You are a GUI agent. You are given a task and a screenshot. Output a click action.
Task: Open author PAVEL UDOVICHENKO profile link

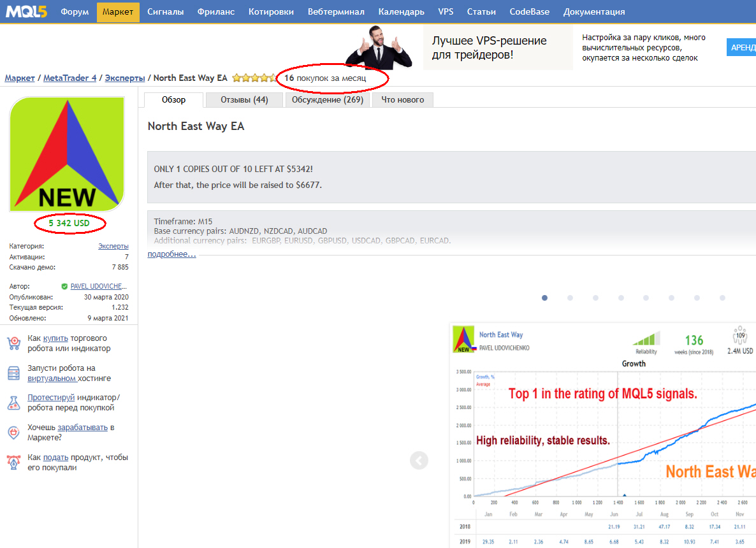click(x=98, y=287)
